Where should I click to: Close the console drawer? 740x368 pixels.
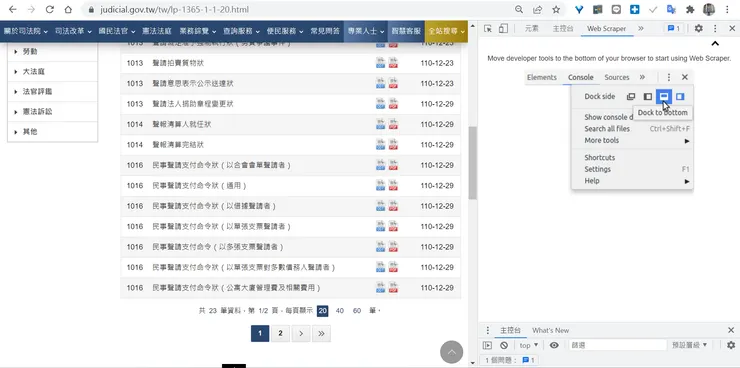(x=731, y=330)
